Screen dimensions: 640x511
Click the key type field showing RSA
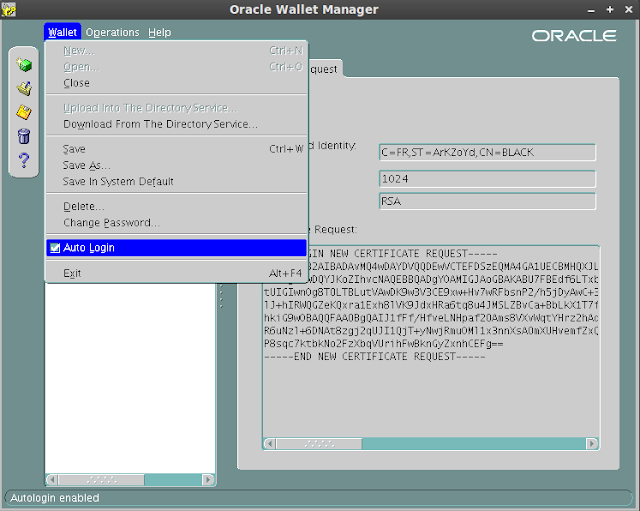[487, 201]
